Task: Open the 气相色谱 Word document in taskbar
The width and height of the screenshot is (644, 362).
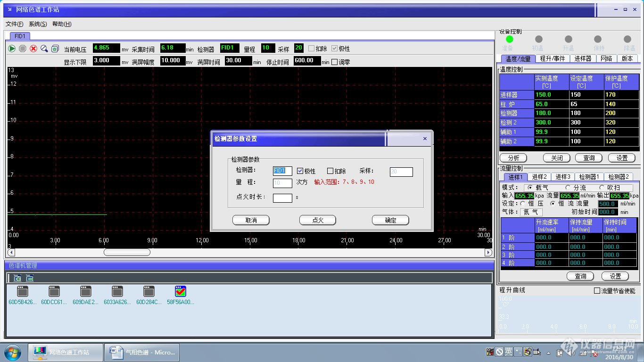Action: (142, 352)
